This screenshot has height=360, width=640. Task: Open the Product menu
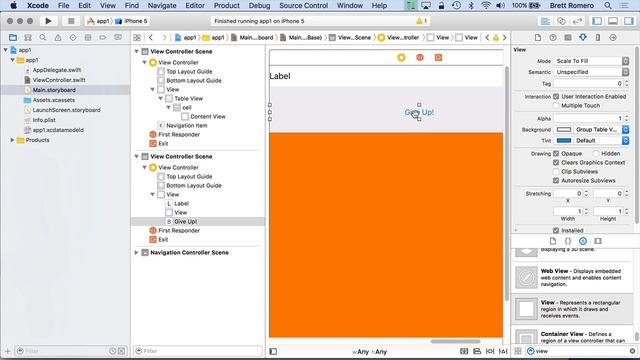tap(227, 5)
